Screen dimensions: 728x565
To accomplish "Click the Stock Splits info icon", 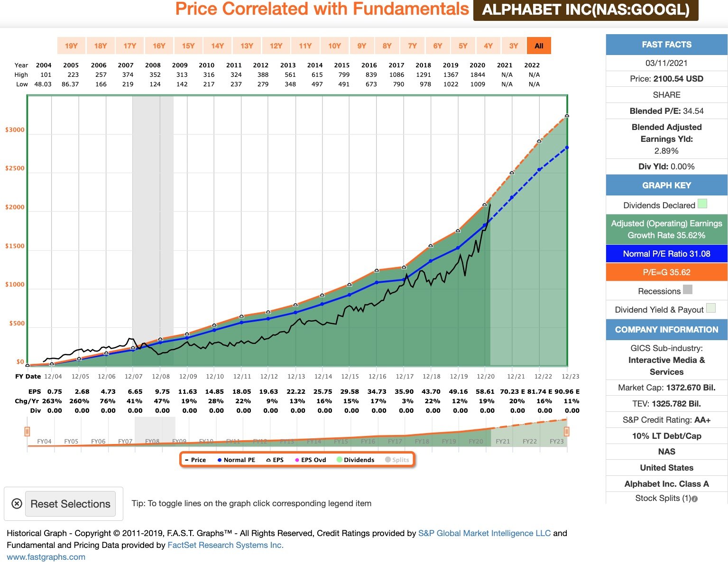I will 695,499.
